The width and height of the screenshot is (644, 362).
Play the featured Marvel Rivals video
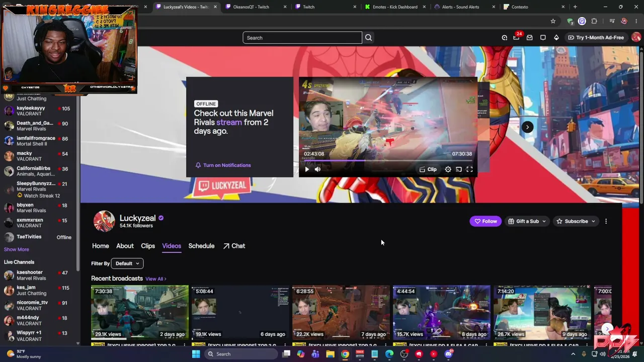(307, 169)
